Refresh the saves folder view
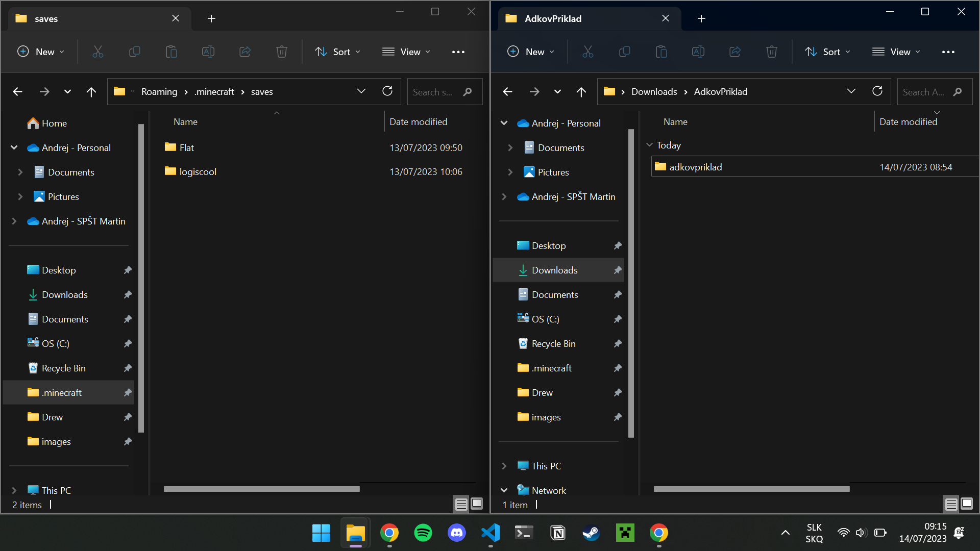 coord(387,91)
